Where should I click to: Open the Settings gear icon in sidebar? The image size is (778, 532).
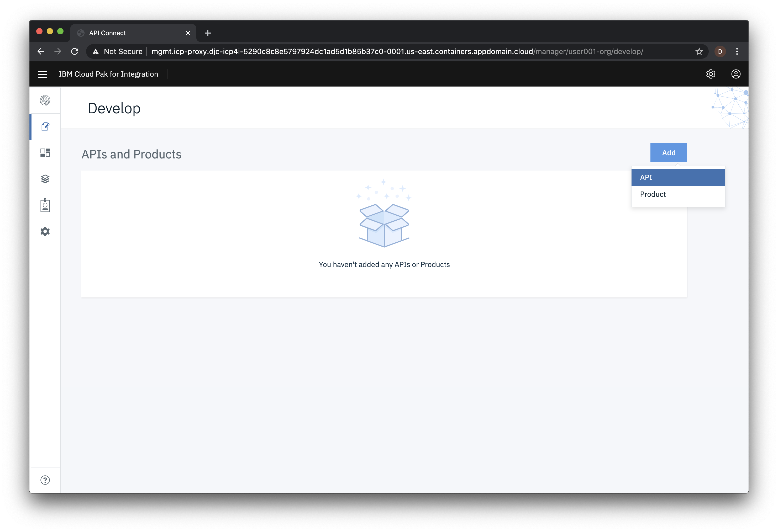(x=45, y=231)
